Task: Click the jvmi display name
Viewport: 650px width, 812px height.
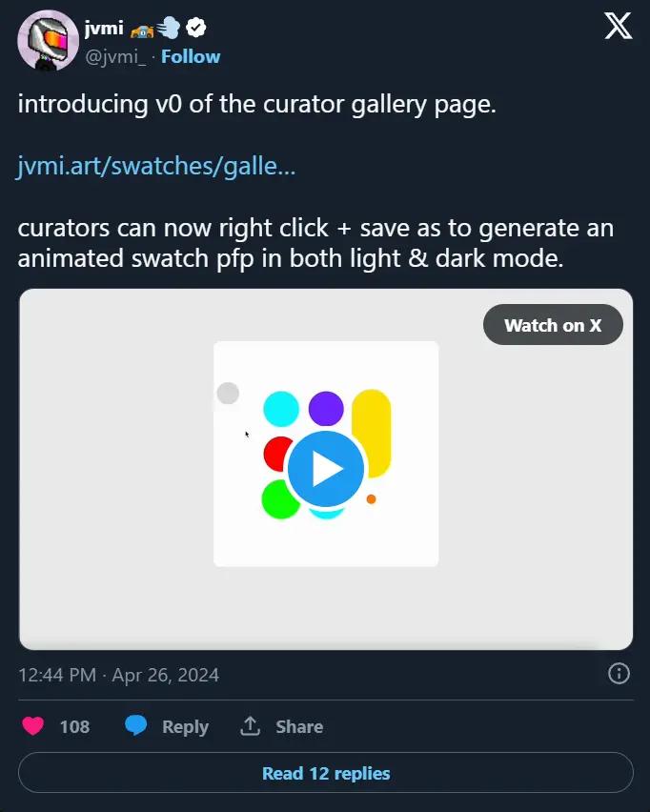Action: click(x=102, y=28)
